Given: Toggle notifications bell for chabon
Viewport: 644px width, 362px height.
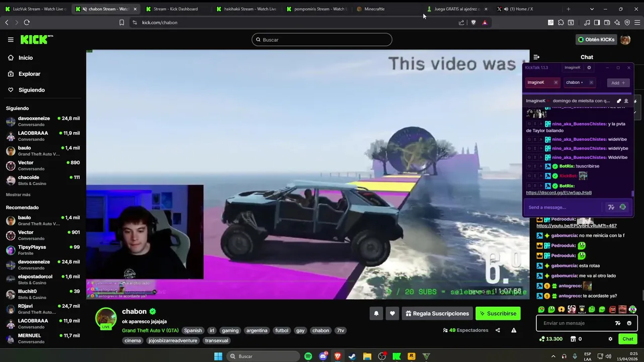Looking at the screenshot, I should [376, 313].
